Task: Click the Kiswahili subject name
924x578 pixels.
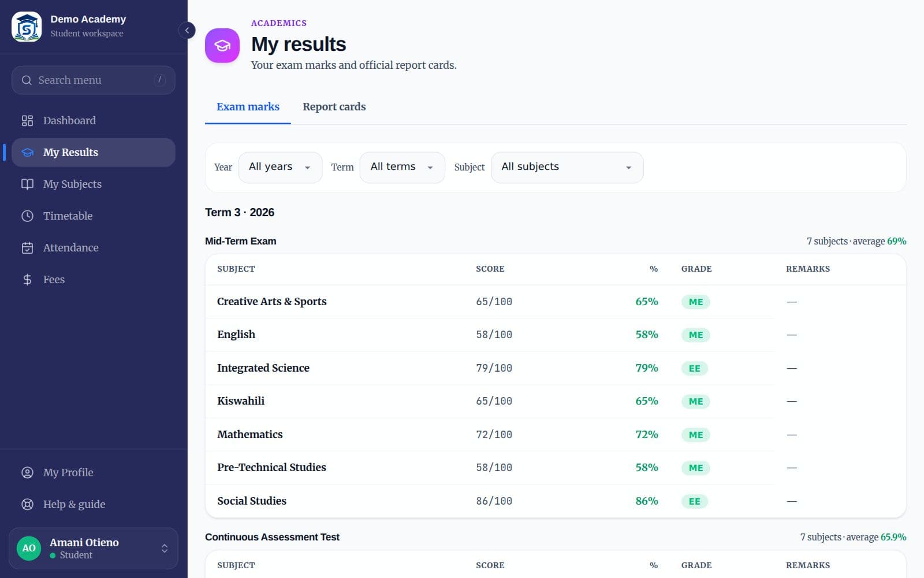Action: click(241, 401)
